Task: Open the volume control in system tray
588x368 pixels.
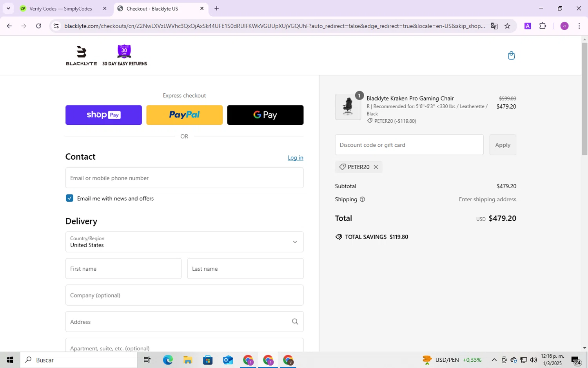Action: pos(534,360)
